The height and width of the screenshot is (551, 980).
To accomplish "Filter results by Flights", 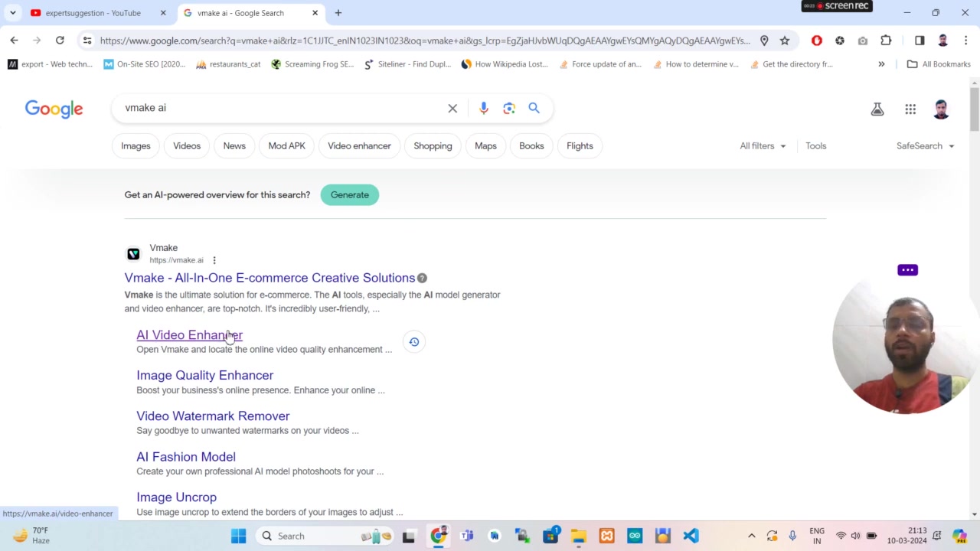I will pos(580,146).
